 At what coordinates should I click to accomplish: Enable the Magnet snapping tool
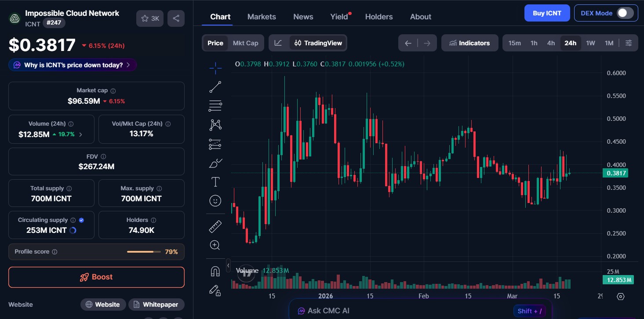coord(215,271)
